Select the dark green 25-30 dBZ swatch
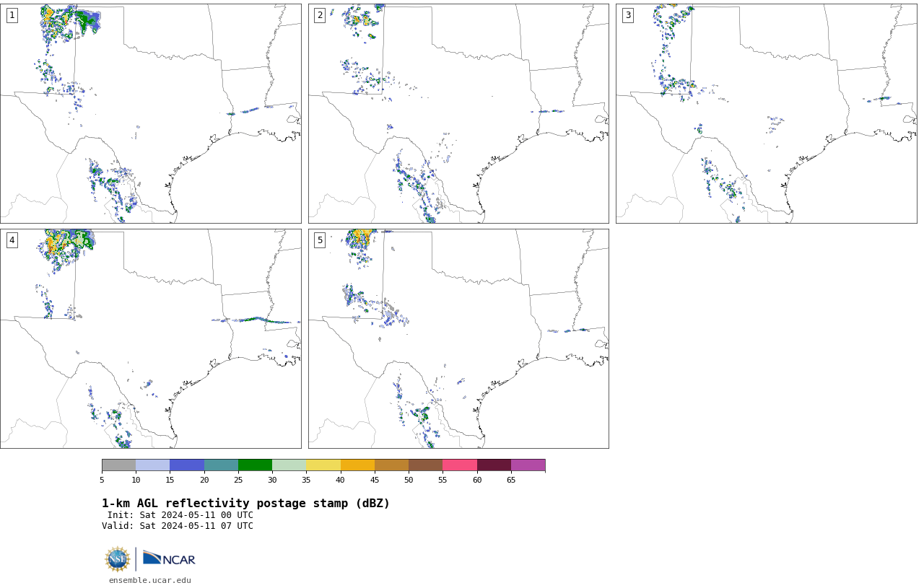 pyautogui.click(x=255, y=465)
